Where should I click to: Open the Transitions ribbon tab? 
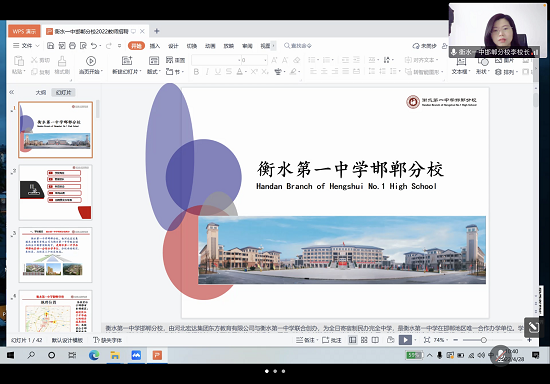192,46
